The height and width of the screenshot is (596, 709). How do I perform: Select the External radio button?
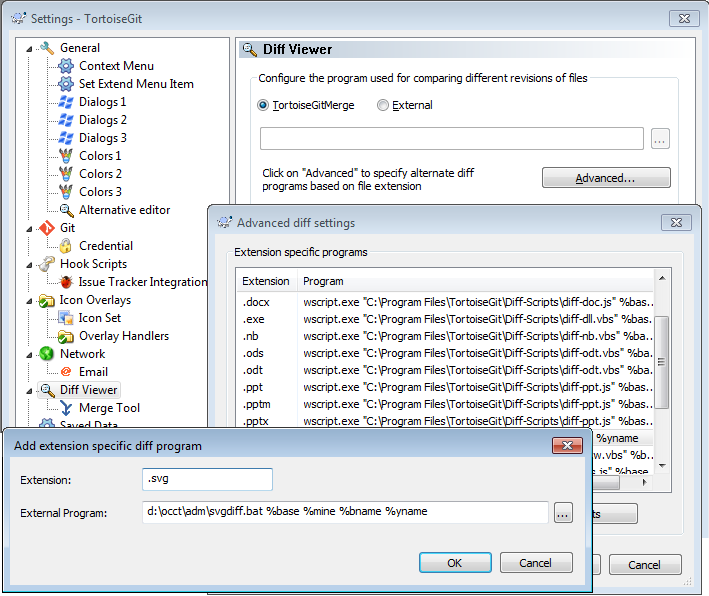tap(383, 105)
